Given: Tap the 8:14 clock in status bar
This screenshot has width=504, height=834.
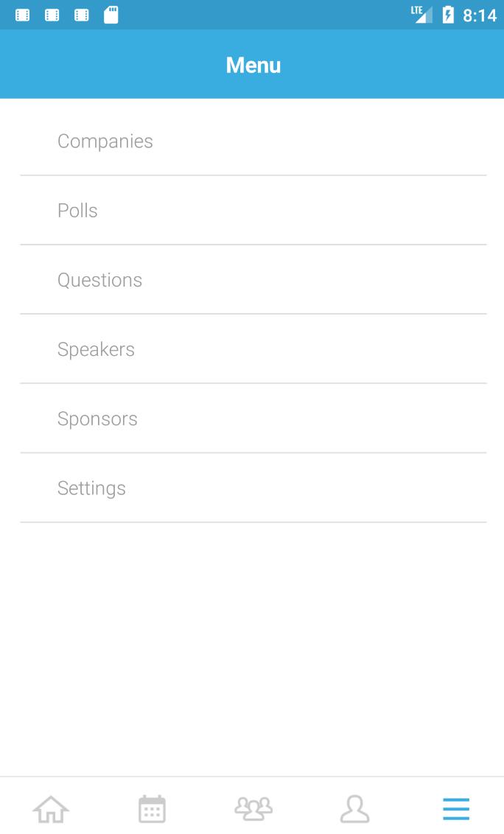Looking at the screenshot, I should click(x=480, y=15).
